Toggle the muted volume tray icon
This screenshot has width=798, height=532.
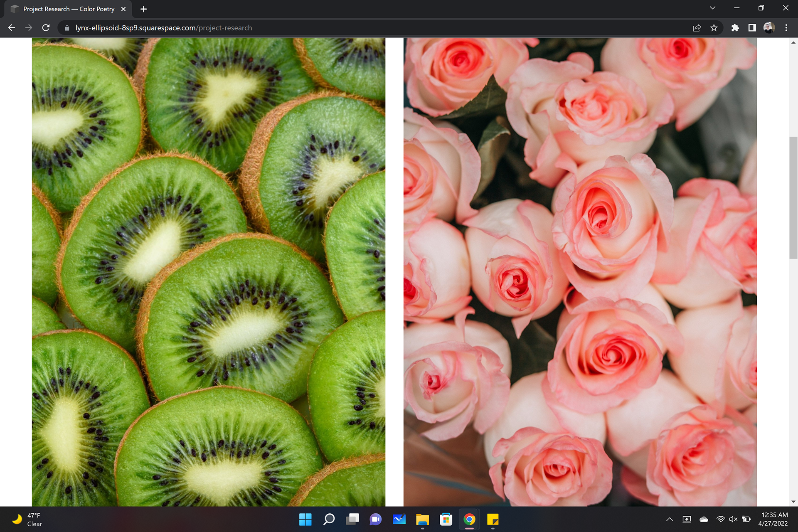pyautogui.click(x=733, y=519)
